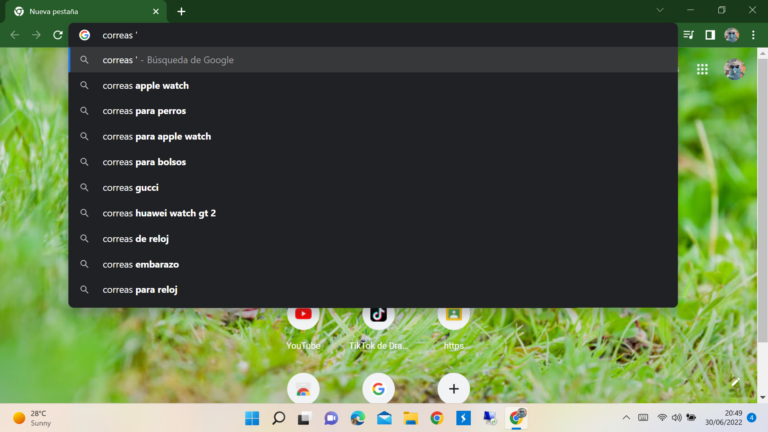Open the weather widget showing 28°C
768x432 pixels.
(x=32, y=418)
